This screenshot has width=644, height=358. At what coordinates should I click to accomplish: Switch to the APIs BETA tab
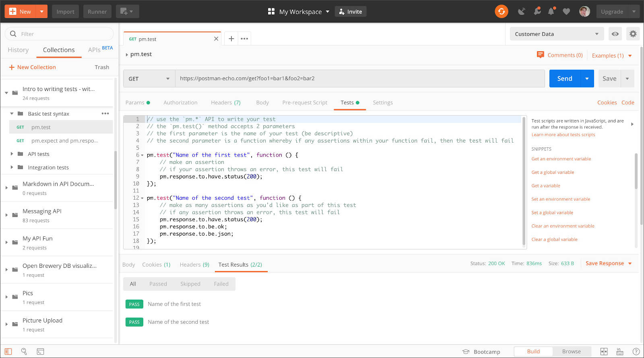[100, 50]
